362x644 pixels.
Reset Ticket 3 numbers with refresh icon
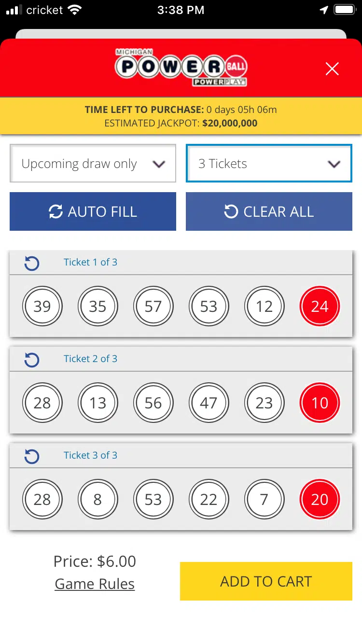click(x=32, y=456)
